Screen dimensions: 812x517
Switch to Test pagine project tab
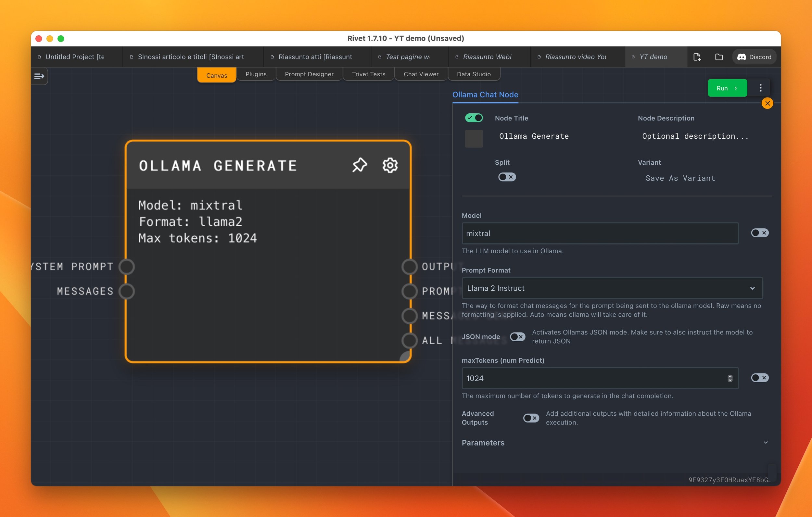pyautogui.click(x=410, y=57)
